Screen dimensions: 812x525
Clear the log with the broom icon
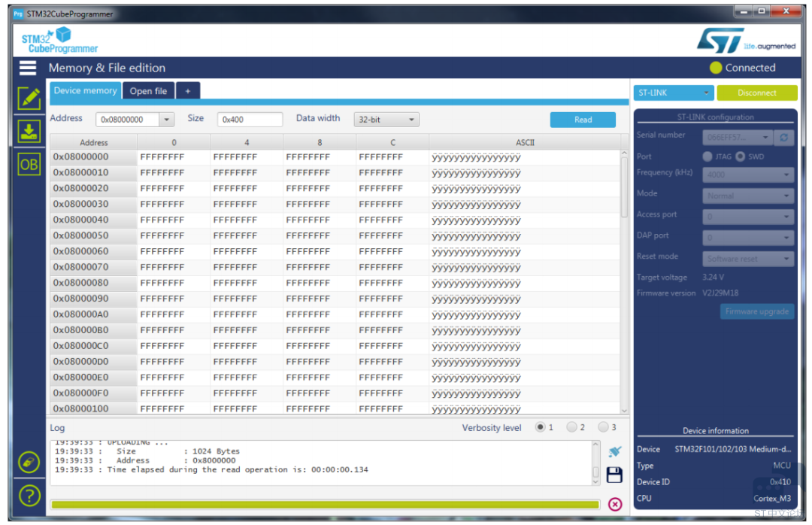614,451
